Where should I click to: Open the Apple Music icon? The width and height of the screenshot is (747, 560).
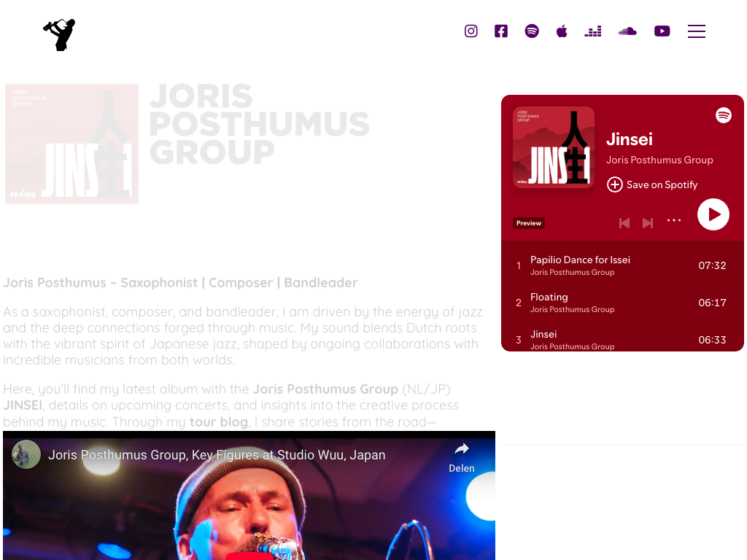pos(562,31)
